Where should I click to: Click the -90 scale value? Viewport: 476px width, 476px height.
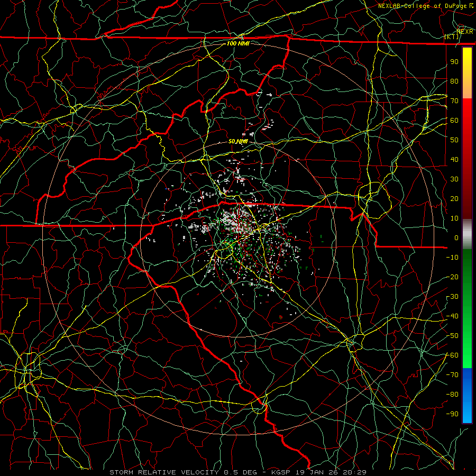click(x=452, y=414)
